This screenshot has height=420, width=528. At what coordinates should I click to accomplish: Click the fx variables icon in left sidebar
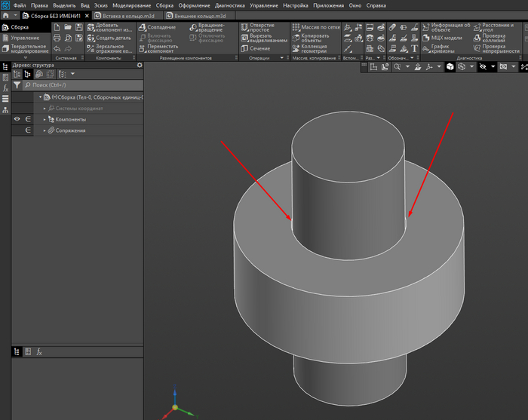[5, 88]
